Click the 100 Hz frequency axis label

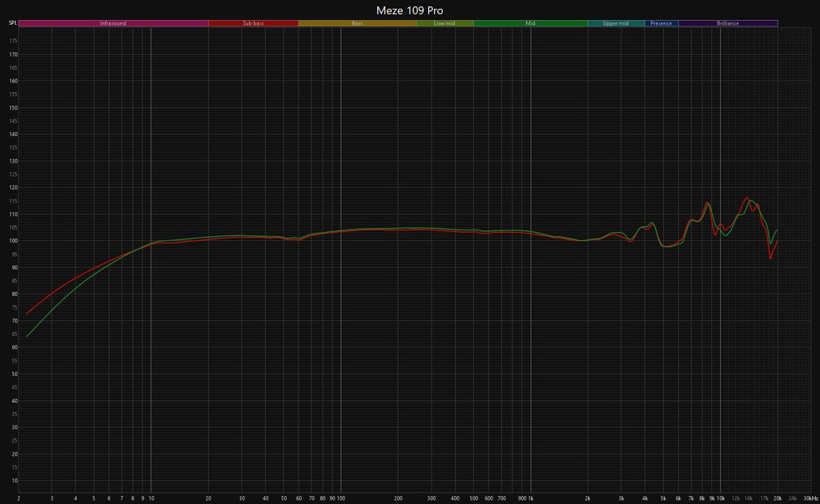(x=340, y=497)
